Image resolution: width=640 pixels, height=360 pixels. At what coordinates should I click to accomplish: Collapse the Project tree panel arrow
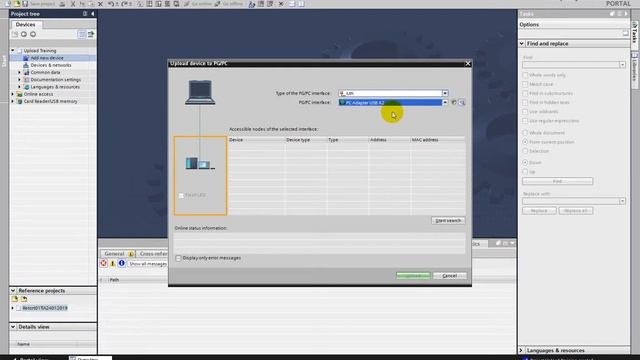pyautogui.click(x=93, y=14)
